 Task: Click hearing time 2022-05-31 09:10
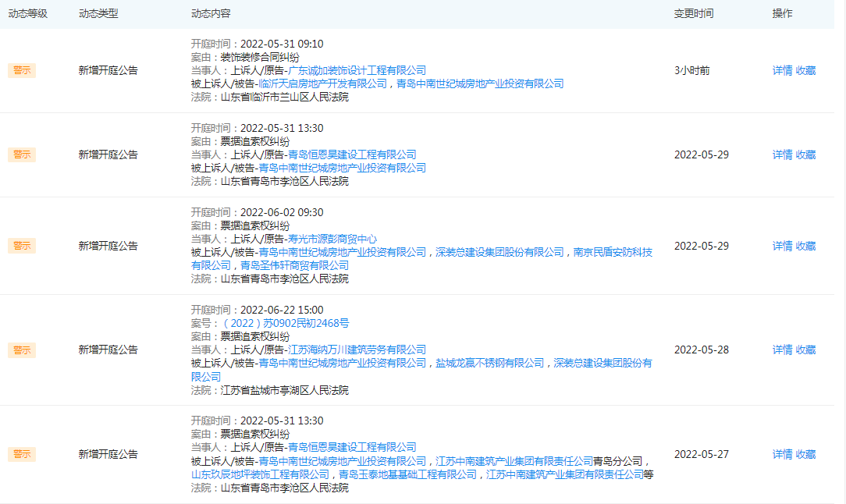tap(282, 44)
